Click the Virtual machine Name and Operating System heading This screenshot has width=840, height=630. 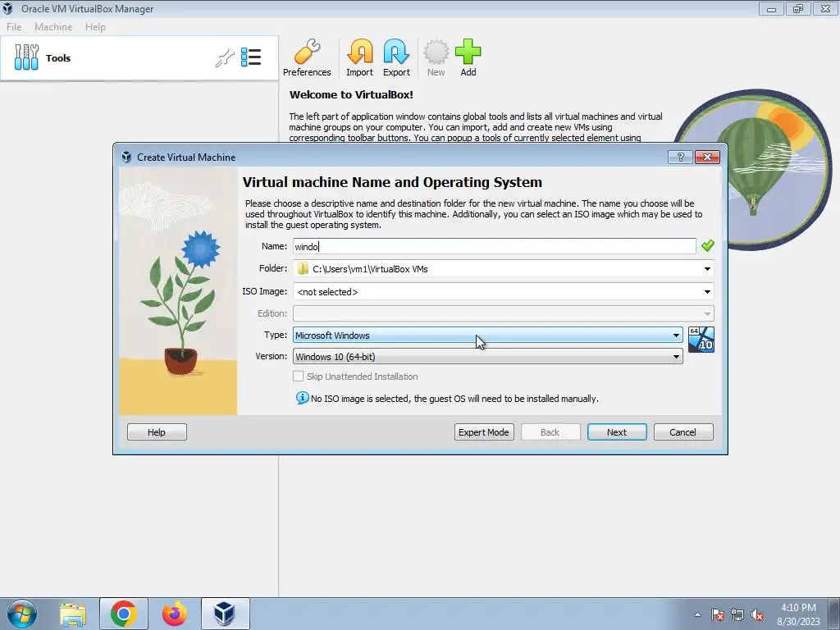(x=392, y=182)
